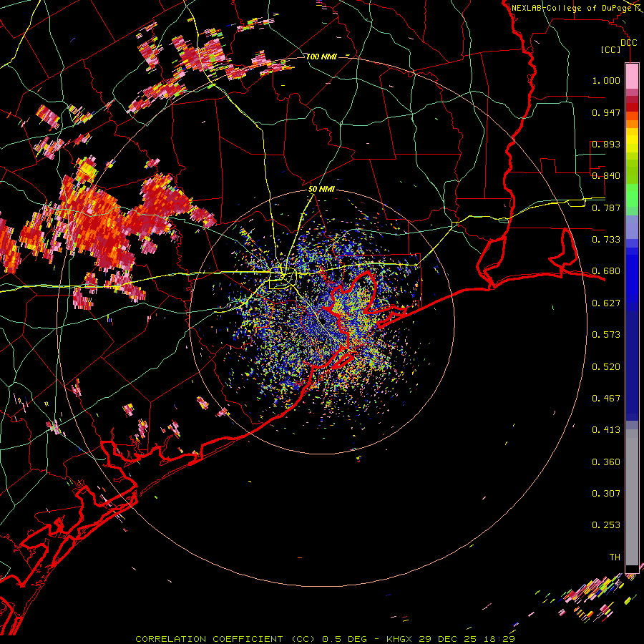Click the 0.947 scale value
This screenshot has height=644, width=644.
606,112
